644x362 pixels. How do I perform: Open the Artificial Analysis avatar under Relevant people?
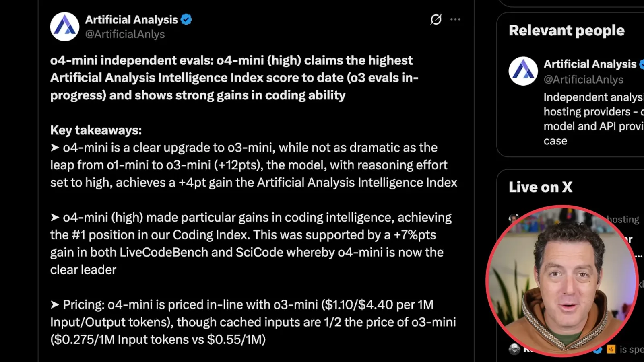click(523, 71)
